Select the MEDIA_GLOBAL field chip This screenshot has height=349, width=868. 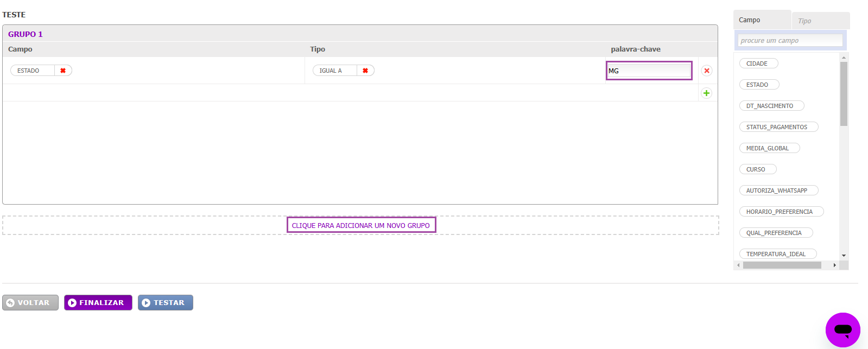point(769,148)
